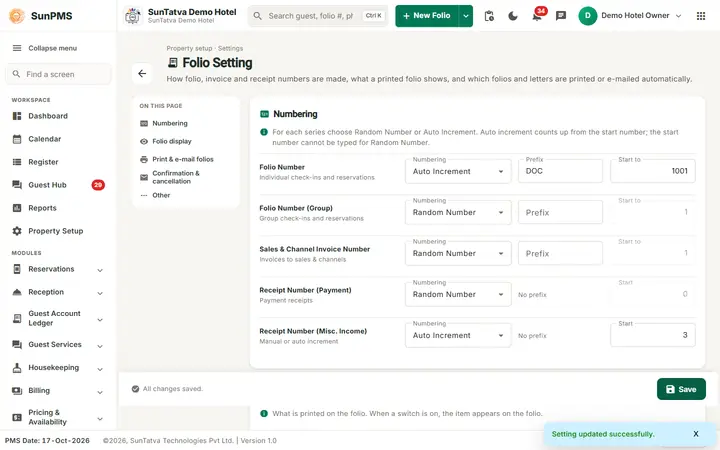Edit Misc. Income receipt start value 3
Image resolution: width=720 pixels, height=450 pixels.
[x=652, y=335]
